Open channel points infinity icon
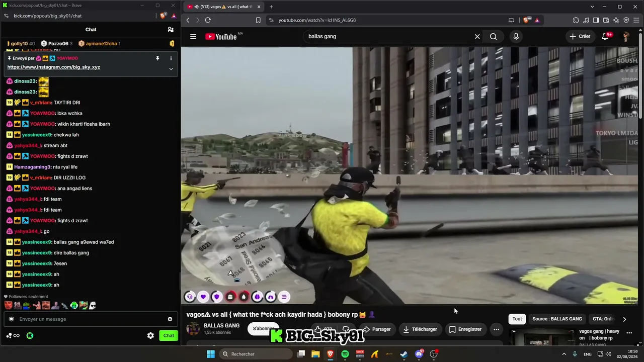The height and width of the screenshot is (362, 644). click(13, 335)
